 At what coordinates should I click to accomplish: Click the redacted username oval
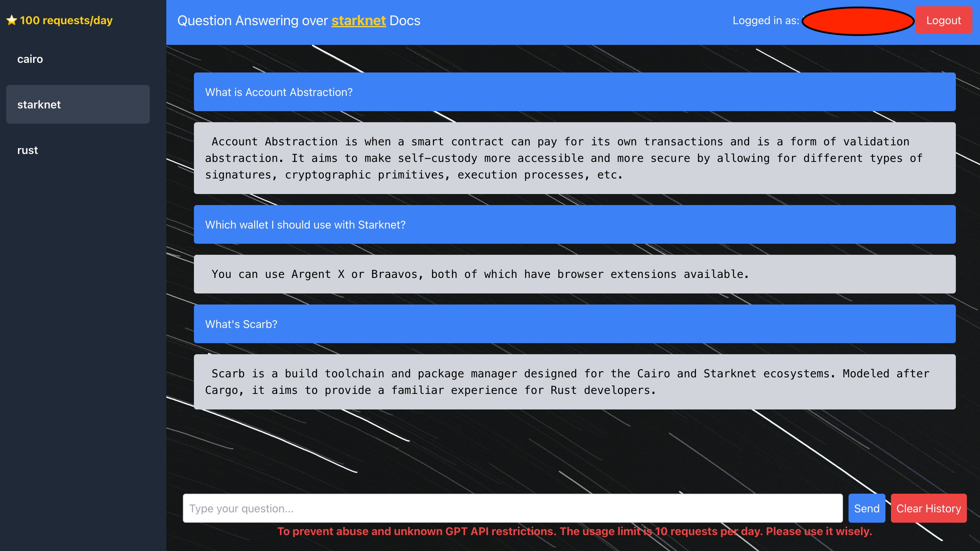(857, 21)
